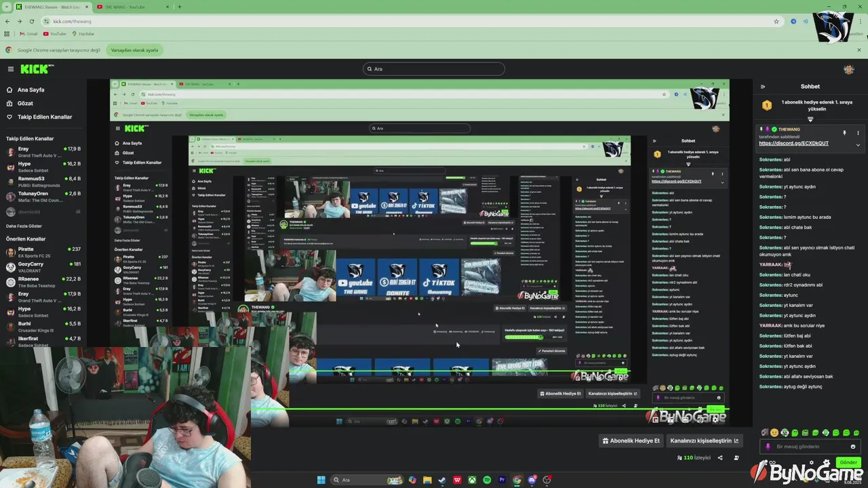Open Piratte channel in recommended
Screen dimensions: 868x488
pyautogui.click(x=43, y=252)
